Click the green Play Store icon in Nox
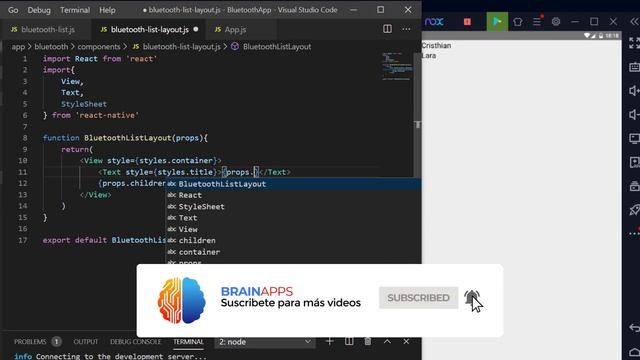This screenshot has width=640, height=360. pos(497,21)
